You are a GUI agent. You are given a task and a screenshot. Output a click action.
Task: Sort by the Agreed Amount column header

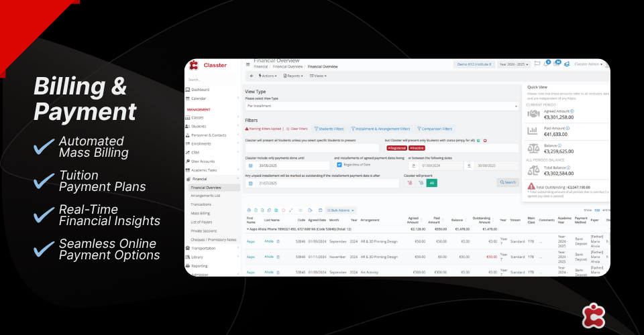(x=413, y=220)
